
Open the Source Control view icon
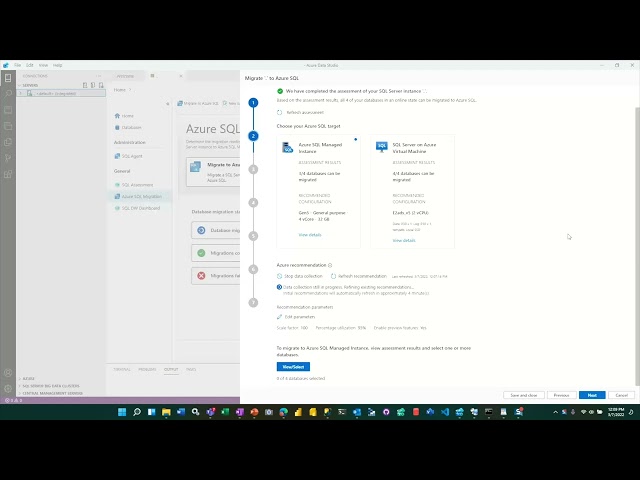(x=8, y=158)
